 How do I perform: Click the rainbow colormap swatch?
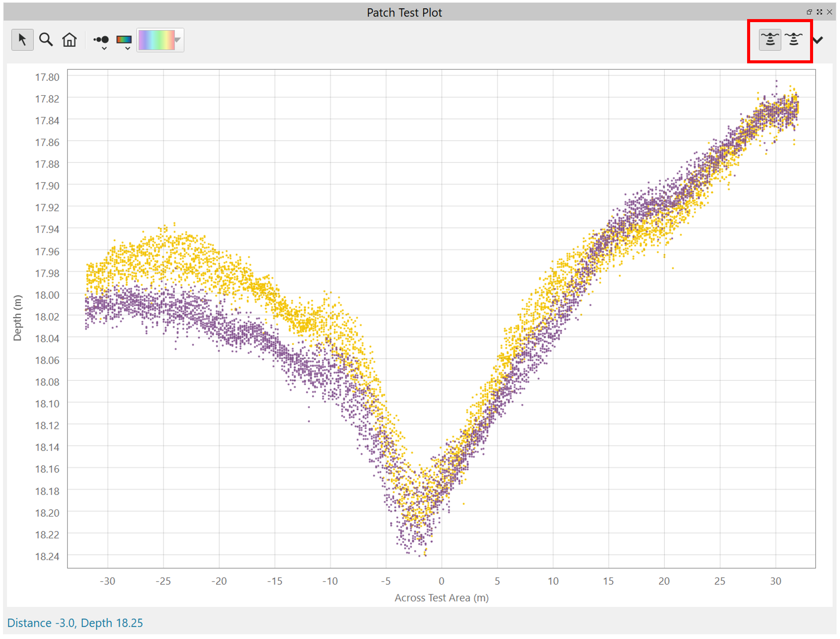tap(156, 40)
